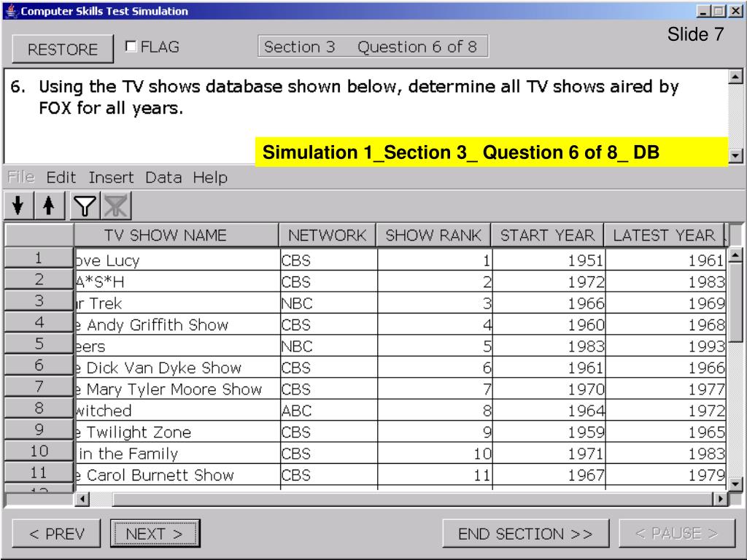Open the Insert menu
This screenshot has height=560, width=747.
coord(111,177)
